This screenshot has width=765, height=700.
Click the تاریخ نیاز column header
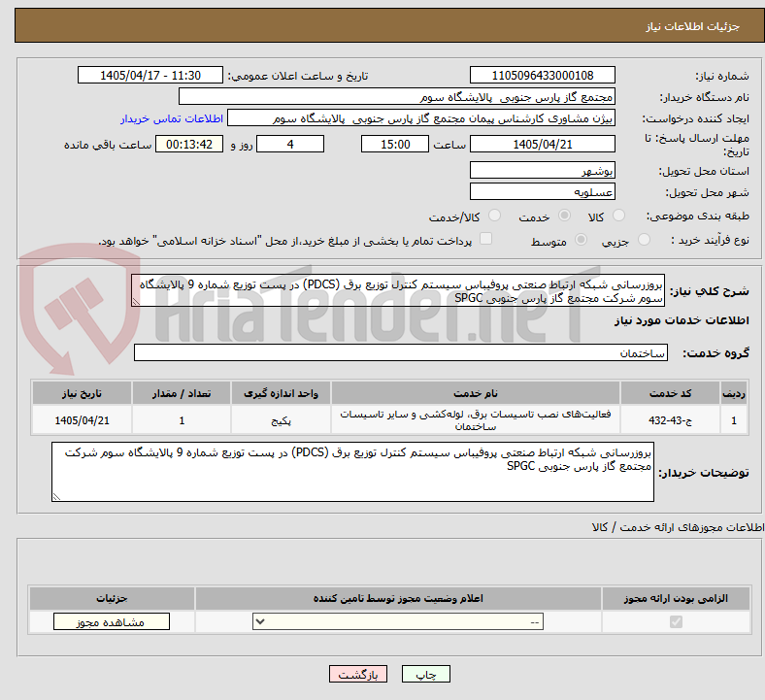82,393
